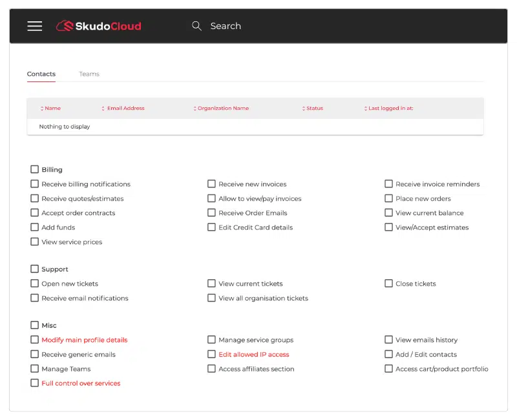The height and width of the screenshot is (420, 517).
Task: Click the SkudoCloud logo
Action: (x=99, y=26)
